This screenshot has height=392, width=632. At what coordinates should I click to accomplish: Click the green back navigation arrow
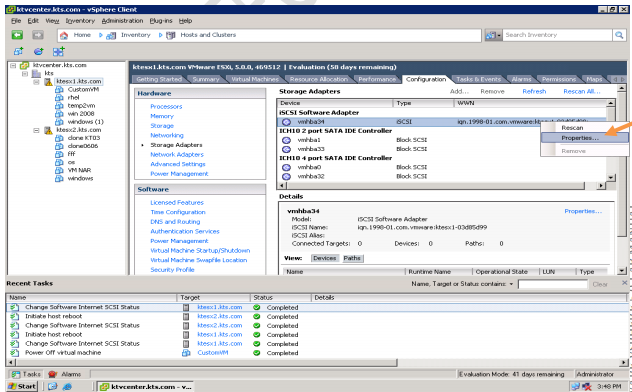tap(17, 35)
